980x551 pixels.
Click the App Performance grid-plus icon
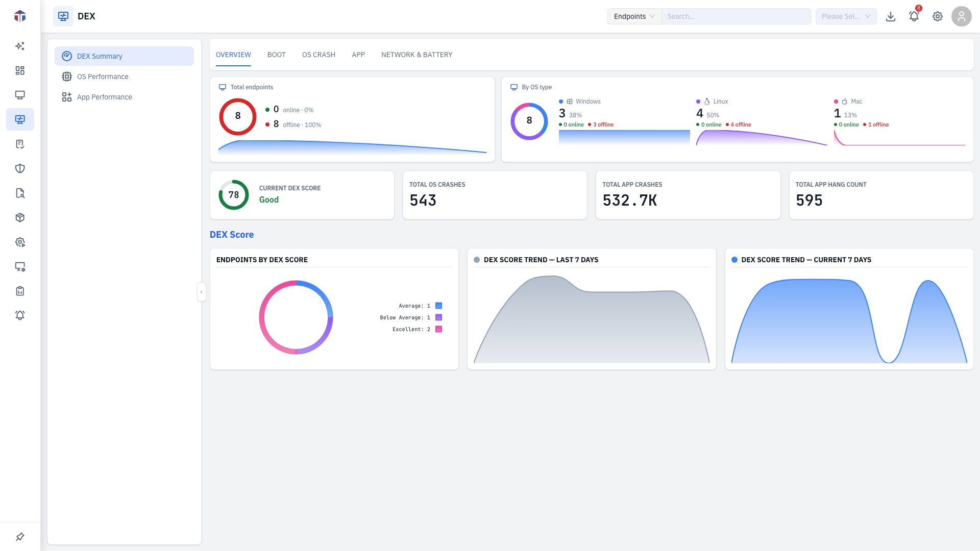(67, 97)
